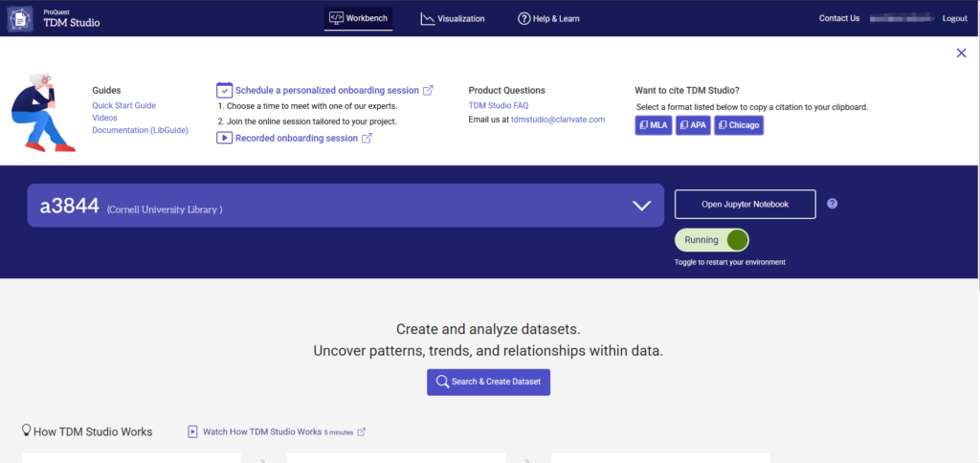The height and width of the screenshot is (463, 980).
Task: Open Jupyter Notebook
Action: [x=745, y=204]
